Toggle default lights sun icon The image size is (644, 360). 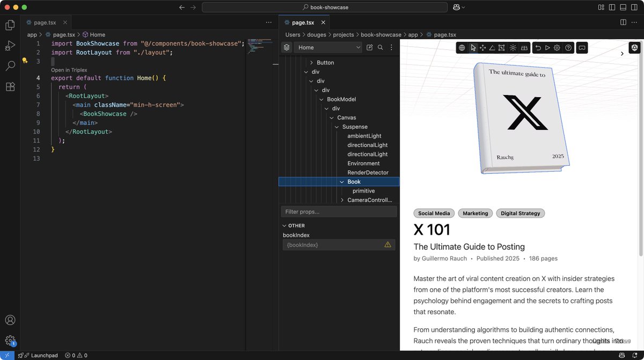513,48
